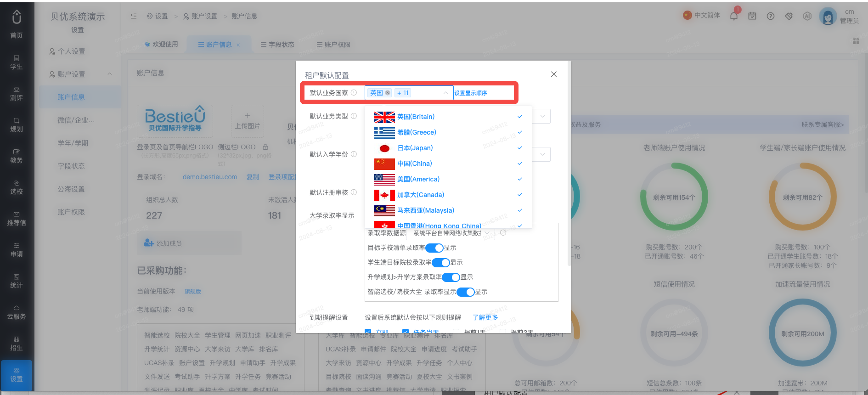
Task: Click the help question mark icon
Action: pyautogui.click(x=771, y=16)
